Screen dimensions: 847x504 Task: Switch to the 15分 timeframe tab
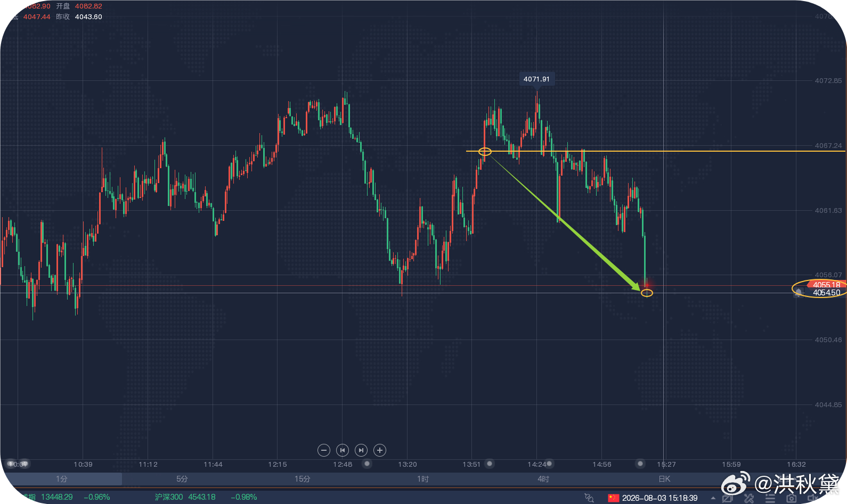303,479
